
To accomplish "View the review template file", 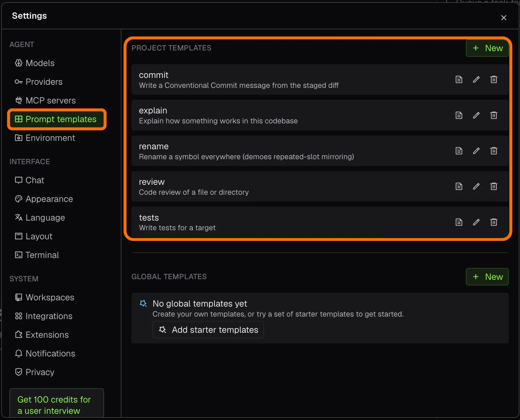I will (459, 186).
